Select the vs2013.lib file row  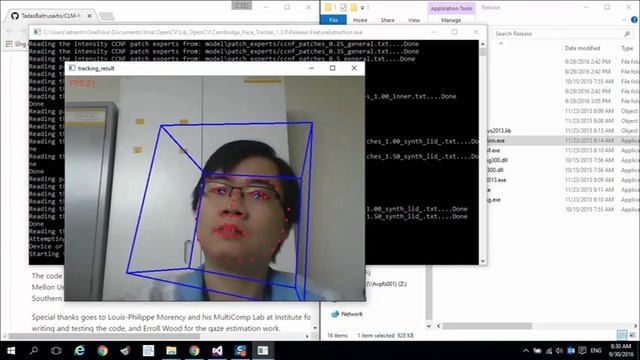pos(563,131)
